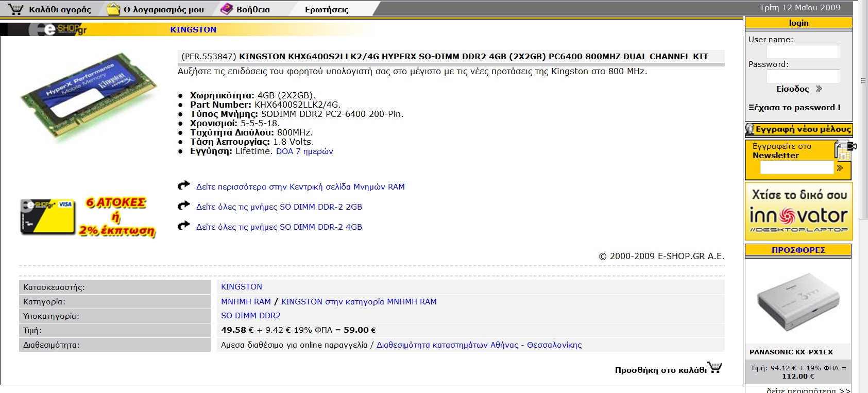The width and height of the screenshot is (868, 393).
Task: Open 'Δείτε όλες τις μνήμες SO DIMM DDR-2 2GB'
Action: coord(279,207)
